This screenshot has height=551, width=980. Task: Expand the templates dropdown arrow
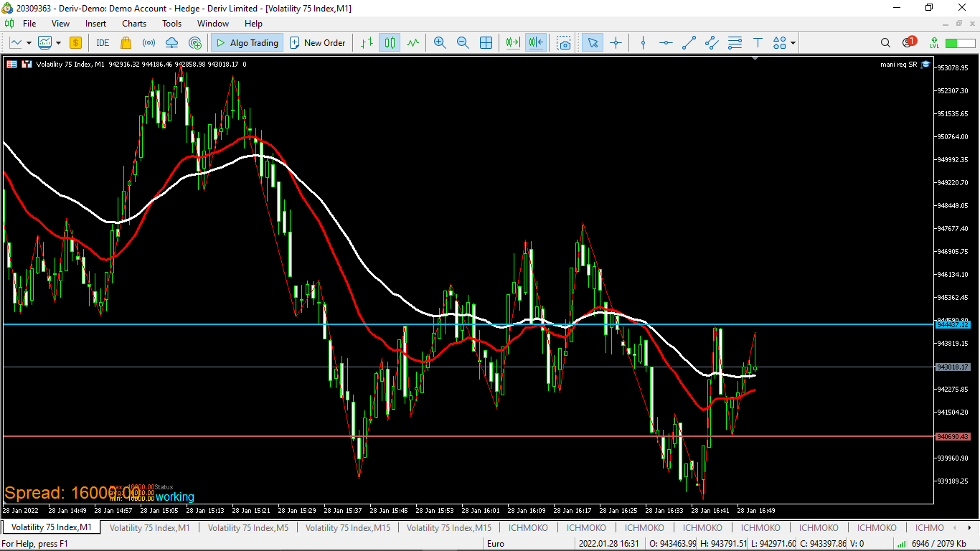coord(58,43)
